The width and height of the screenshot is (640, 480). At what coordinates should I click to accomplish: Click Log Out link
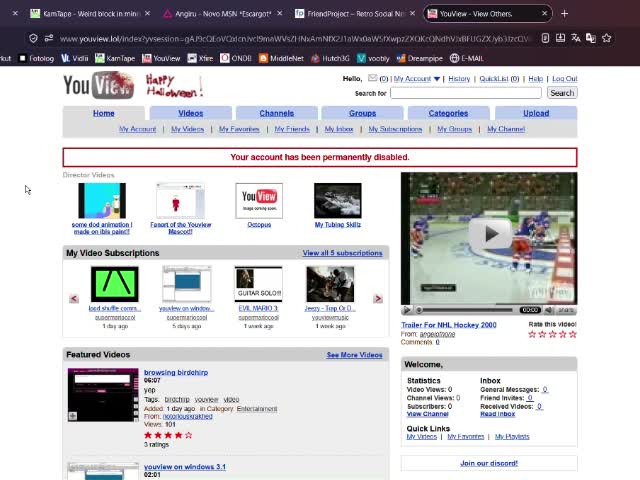click(x=564, y=78)
